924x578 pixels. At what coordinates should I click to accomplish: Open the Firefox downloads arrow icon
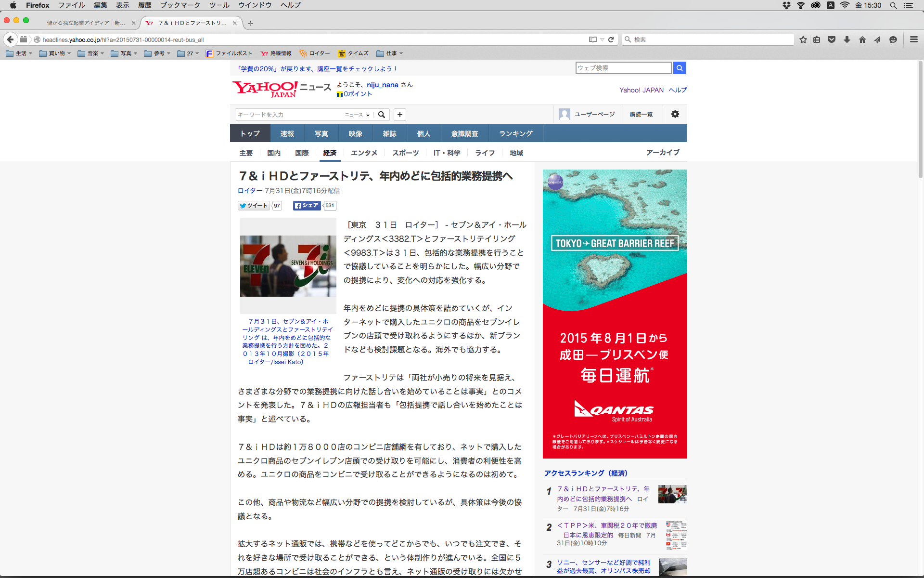pos(847,39)
